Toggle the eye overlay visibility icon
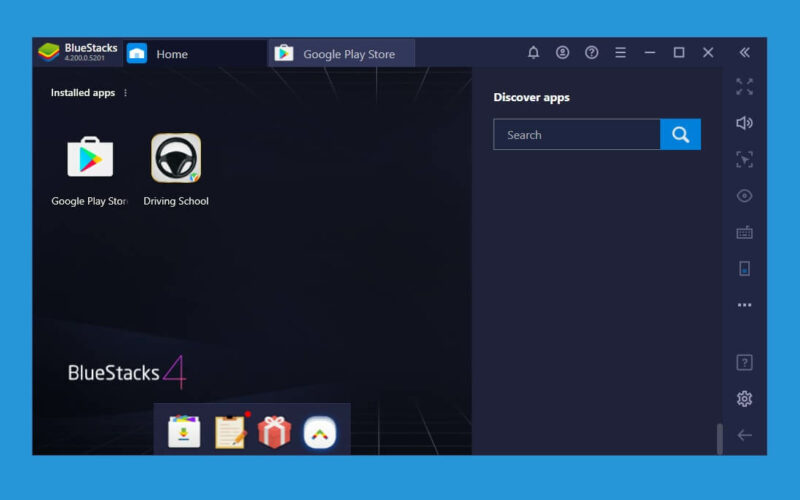Image resolution: width=800 pixels, height=500 pixels. click(x=744, y=196)
